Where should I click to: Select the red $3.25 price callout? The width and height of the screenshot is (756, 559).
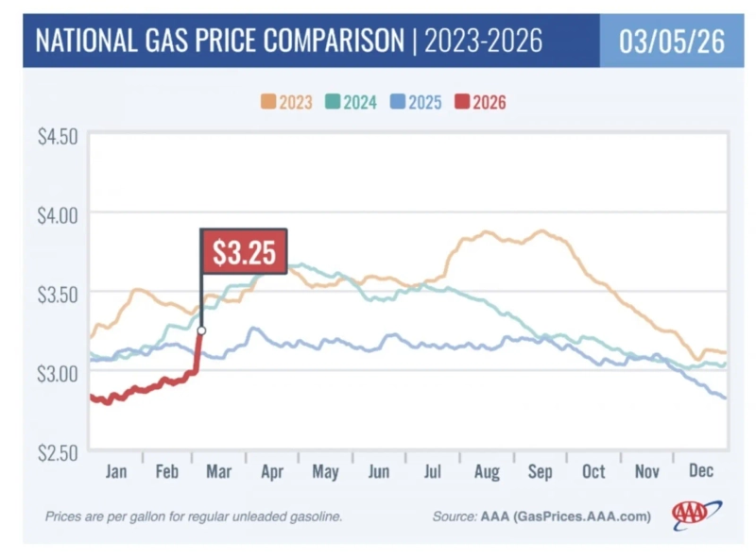point(243,252)
